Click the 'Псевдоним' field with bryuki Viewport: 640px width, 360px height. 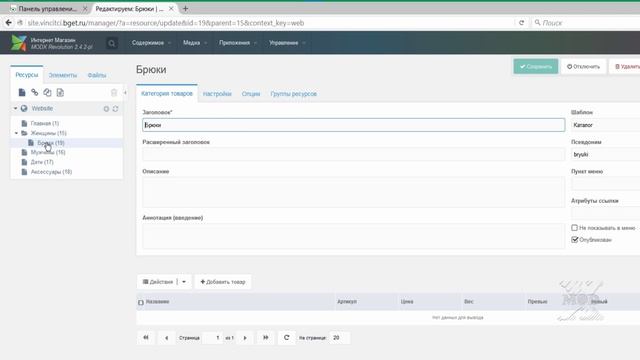(605, 154)
